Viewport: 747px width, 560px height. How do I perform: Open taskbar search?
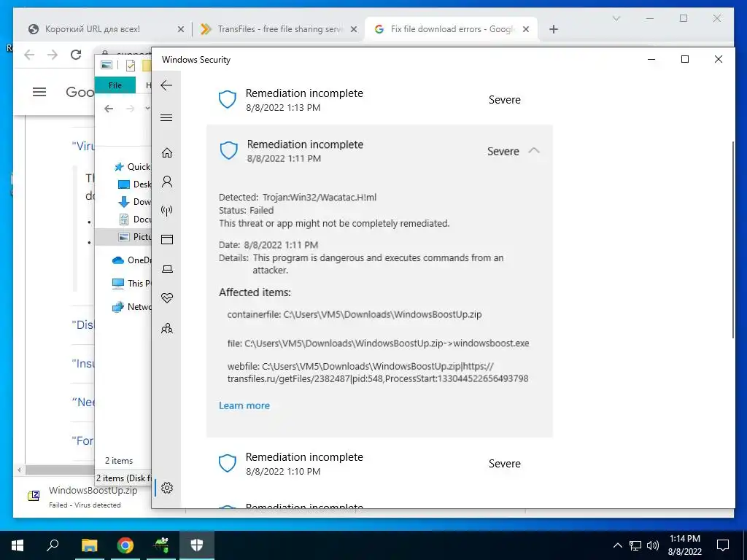[x=53, y=545]
